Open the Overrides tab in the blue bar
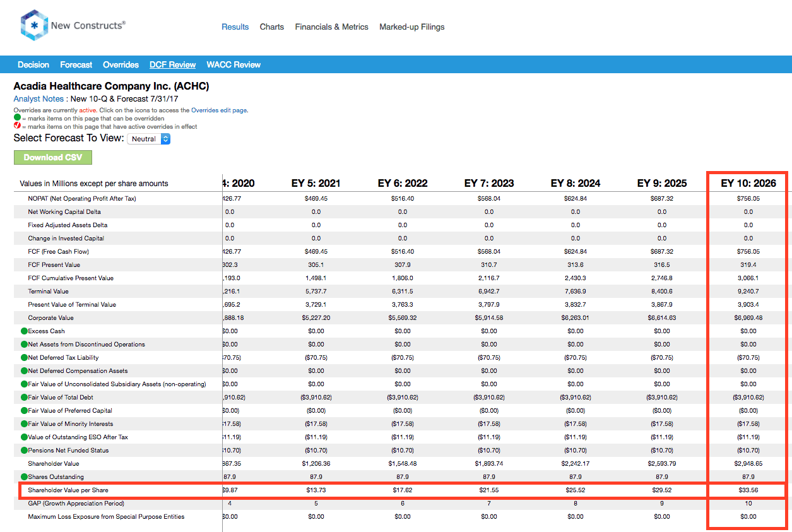Screen dimensions: 792x532 pyautogui.click(x=121, y=65)
